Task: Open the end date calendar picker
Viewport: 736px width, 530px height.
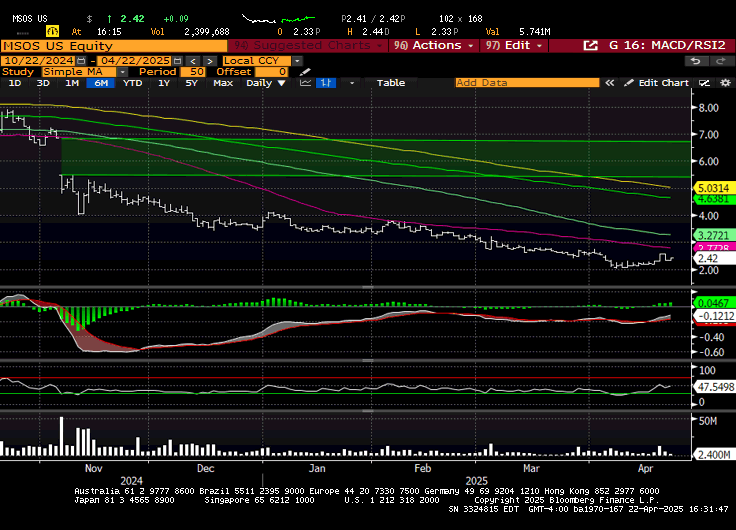Action: pyautogui.click(x=177, y=61)
